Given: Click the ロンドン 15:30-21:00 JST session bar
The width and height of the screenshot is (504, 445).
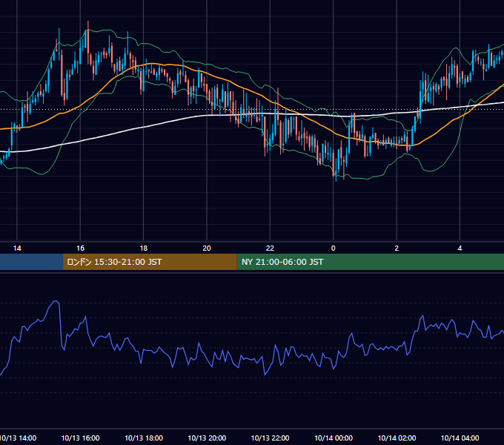Looking at the screenshot, I should pos(150,262).
